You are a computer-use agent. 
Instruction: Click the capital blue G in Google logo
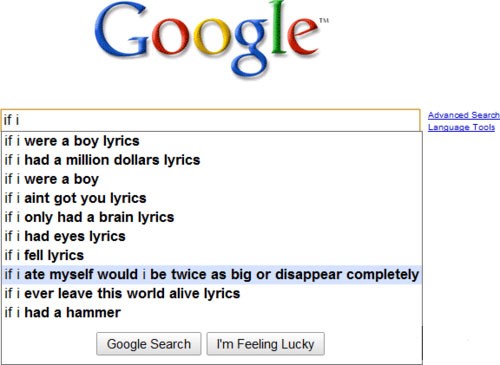121,32
